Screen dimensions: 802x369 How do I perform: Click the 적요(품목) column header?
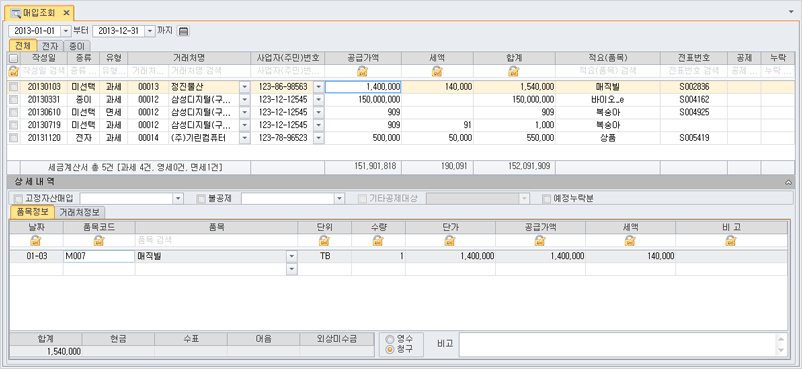[607, 58]
